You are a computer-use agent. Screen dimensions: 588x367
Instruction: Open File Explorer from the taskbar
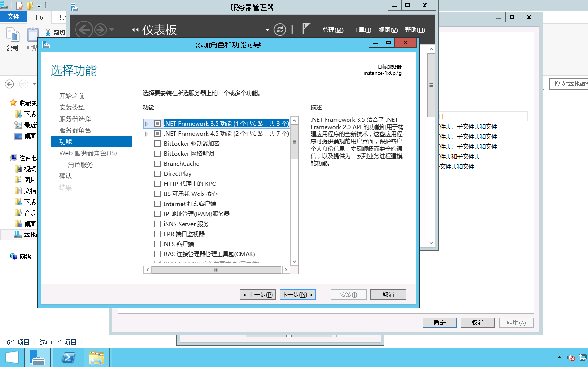click(x=97, y=358)
